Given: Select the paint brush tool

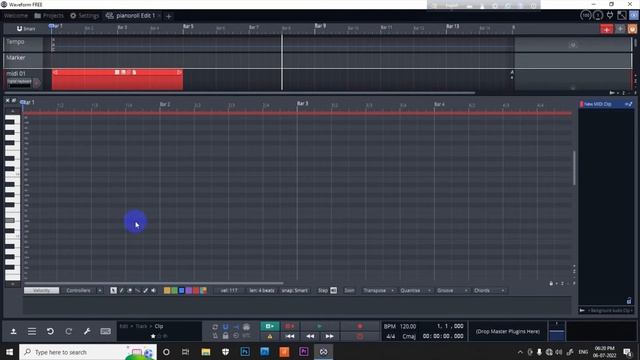Looking at the screenshot, I should click(145, 291).
